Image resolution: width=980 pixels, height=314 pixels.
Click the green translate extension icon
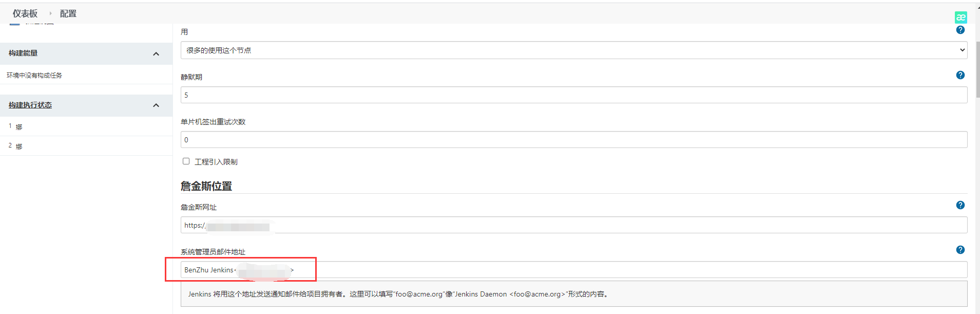tap(960, 17)
